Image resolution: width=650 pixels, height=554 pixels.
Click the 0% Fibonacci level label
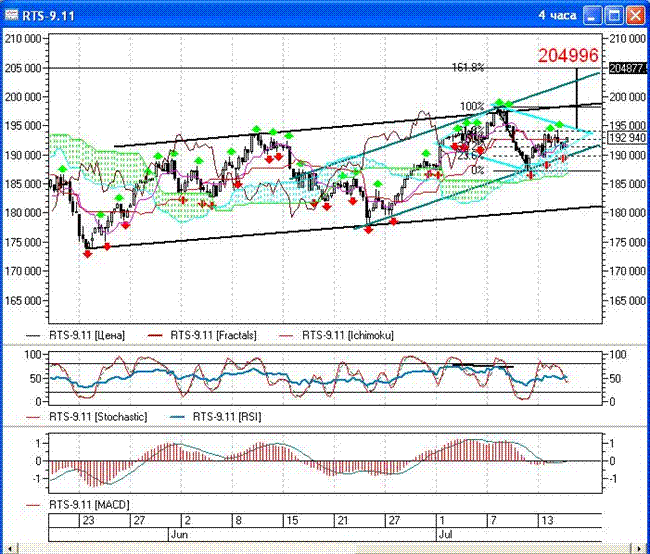click(x=478, y=170)
